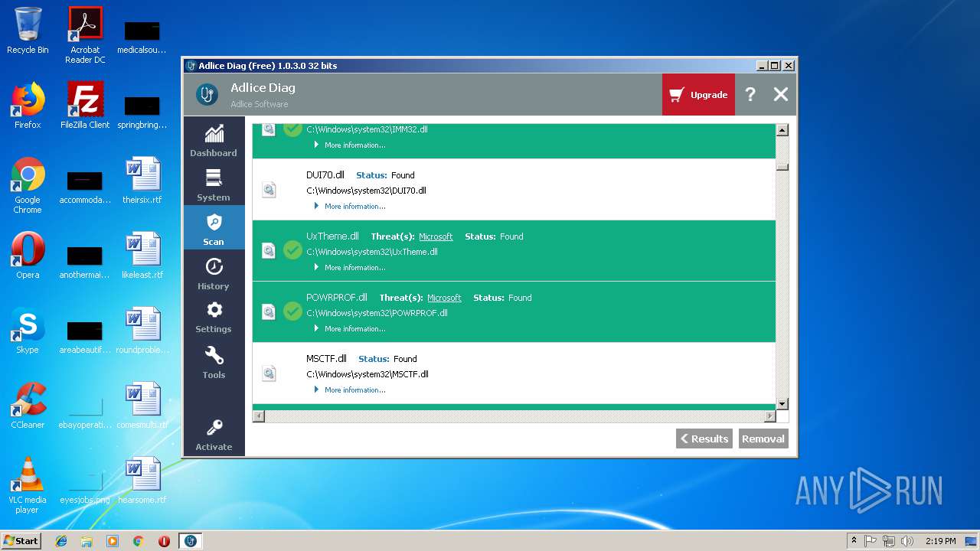Click the vertical scrollbar thumb
This screenshot has width=980, height=551.
tap(782, 166)
